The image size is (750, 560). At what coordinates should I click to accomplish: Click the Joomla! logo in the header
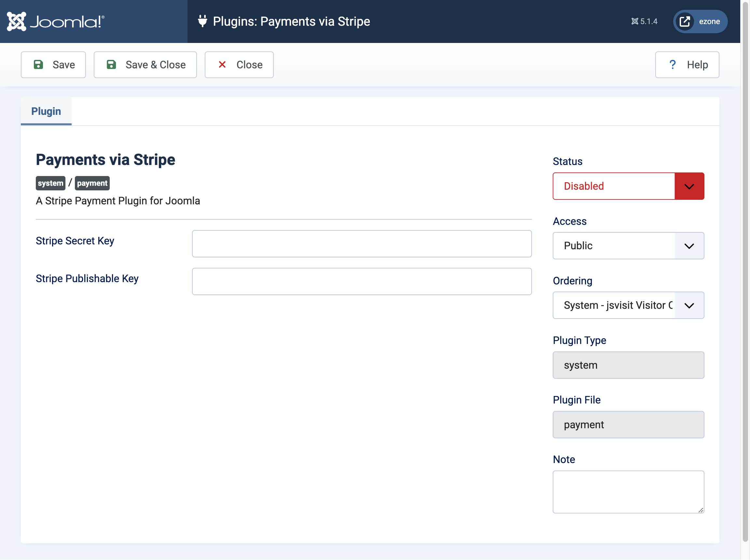[54, 21]
